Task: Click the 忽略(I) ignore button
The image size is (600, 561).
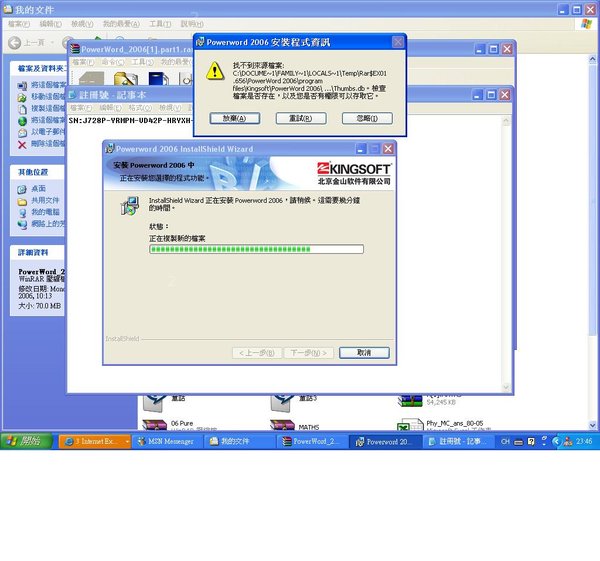Action: [x=367, y=118]
